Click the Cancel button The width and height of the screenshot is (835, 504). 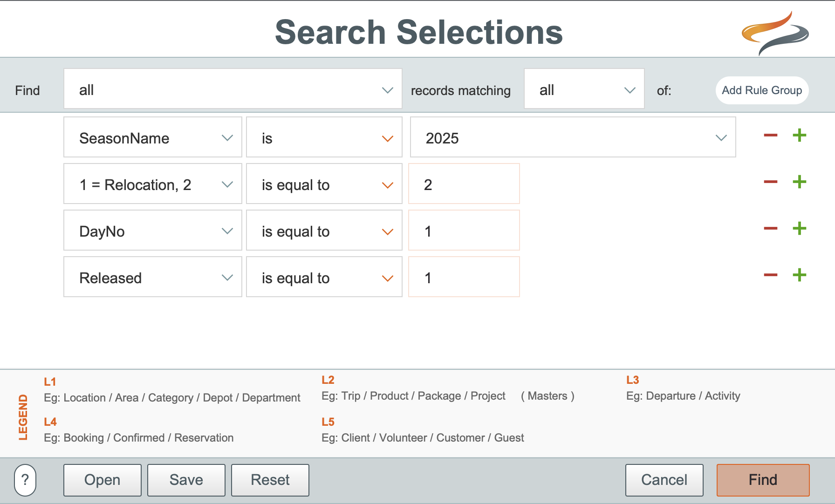[664, 480]
